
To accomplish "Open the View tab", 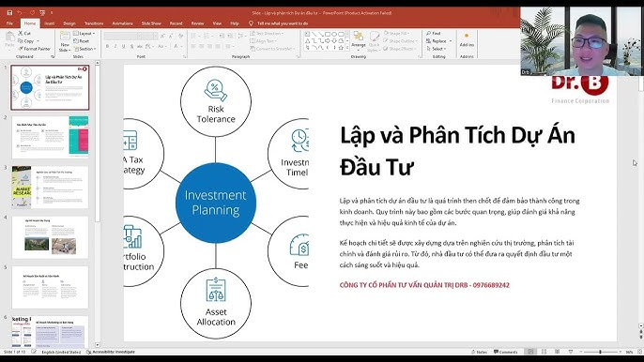I will (217, 23).
